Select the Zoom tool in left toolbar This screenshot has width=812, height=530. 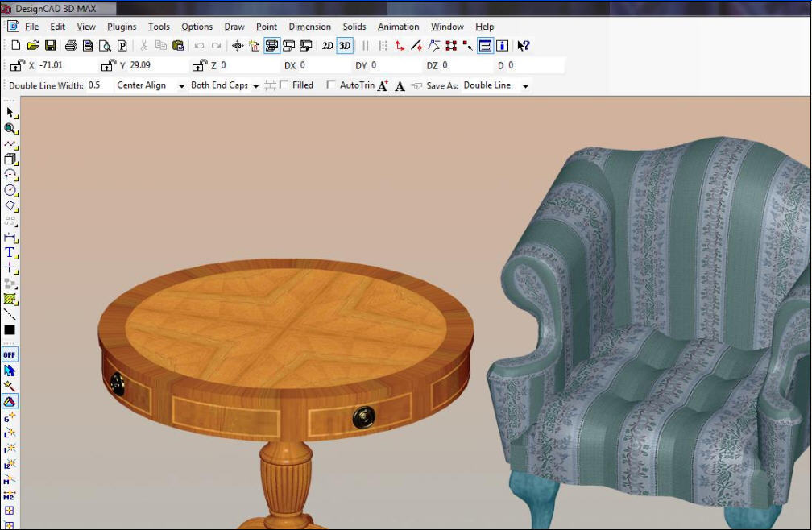tap(10, 128)
